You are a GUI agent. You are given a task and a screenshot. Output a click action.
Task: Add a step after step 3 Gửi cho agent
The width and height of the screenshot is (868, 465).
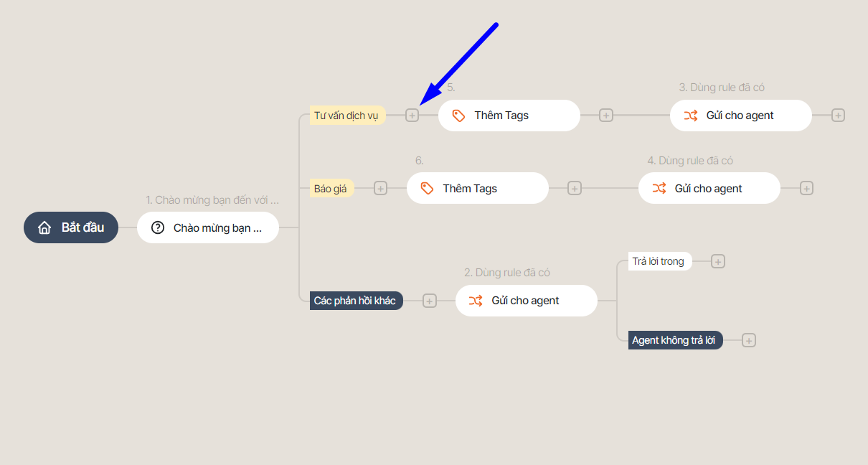pyautogui.click(x=838, y=116)
